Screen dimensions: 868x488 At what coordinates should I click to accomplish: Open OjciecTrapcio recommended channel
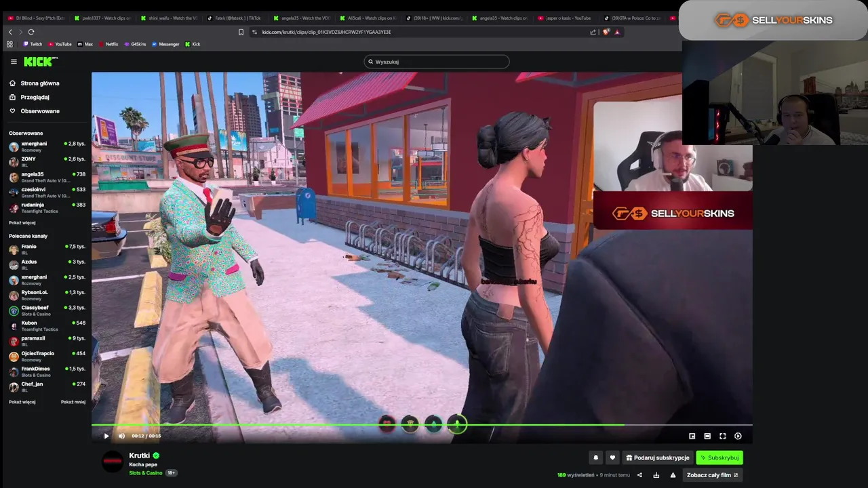pos(47,356)
